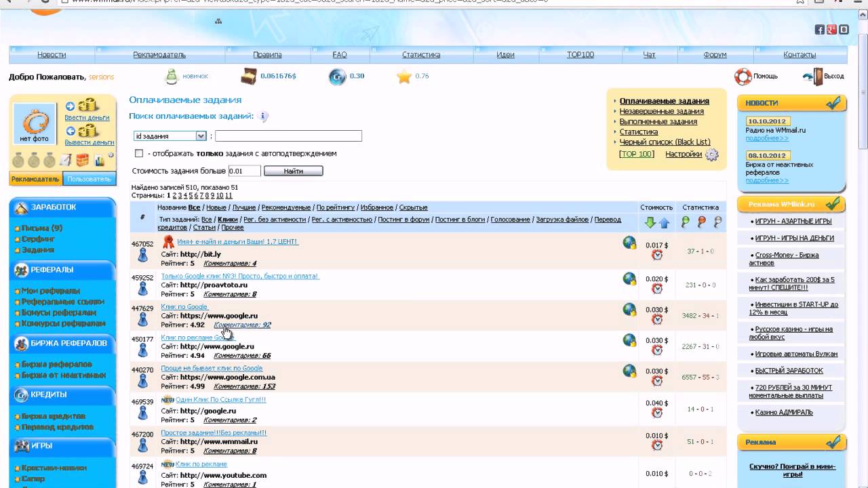Open the Facebook social icon
The width and height of the screenshot is (868, 488).
click(819, 30)
